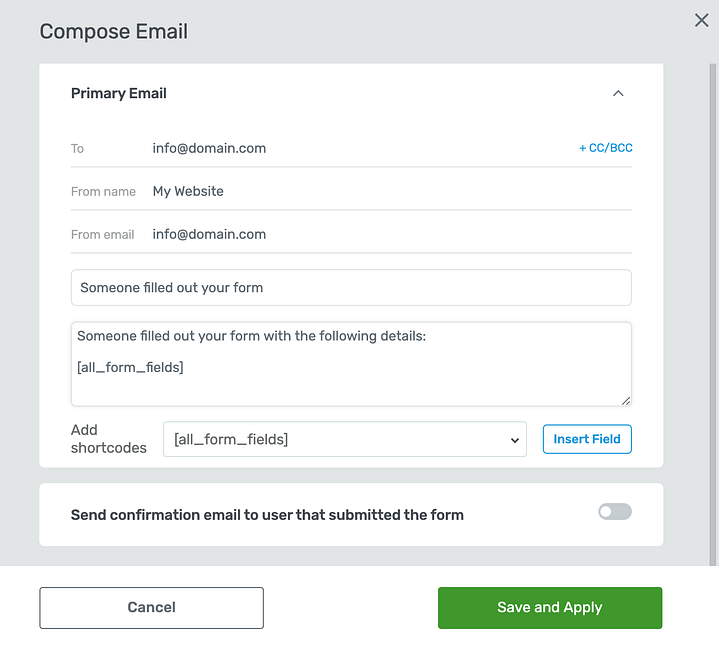Click the dialog vertical scrollbar

coord(713,300)
